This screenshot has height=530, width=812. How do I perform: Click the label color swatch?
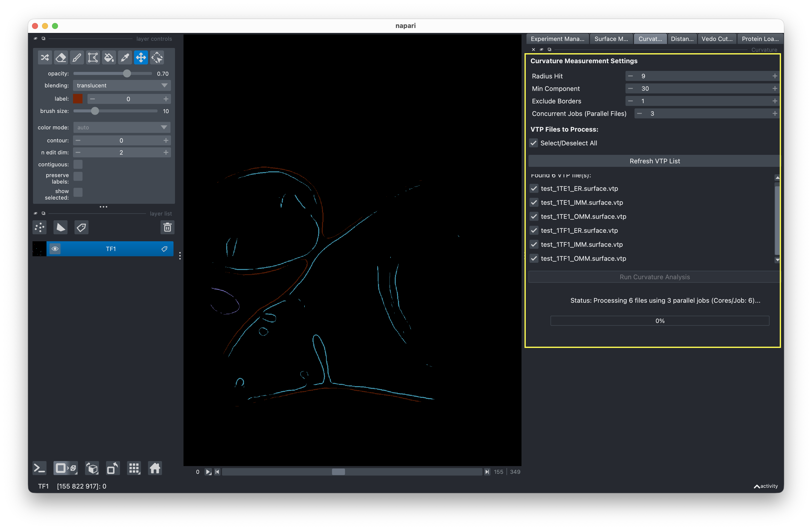(78, 99)
